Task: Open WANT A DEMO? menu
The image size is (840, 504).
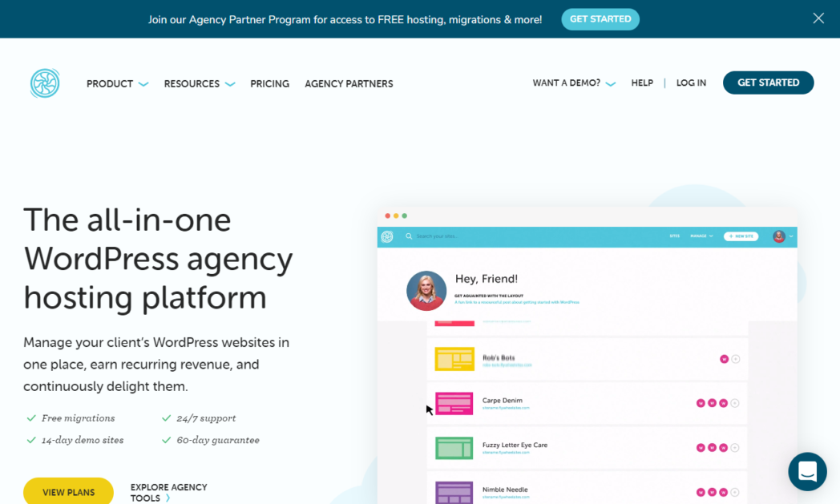Action: [x=566, y=83]
